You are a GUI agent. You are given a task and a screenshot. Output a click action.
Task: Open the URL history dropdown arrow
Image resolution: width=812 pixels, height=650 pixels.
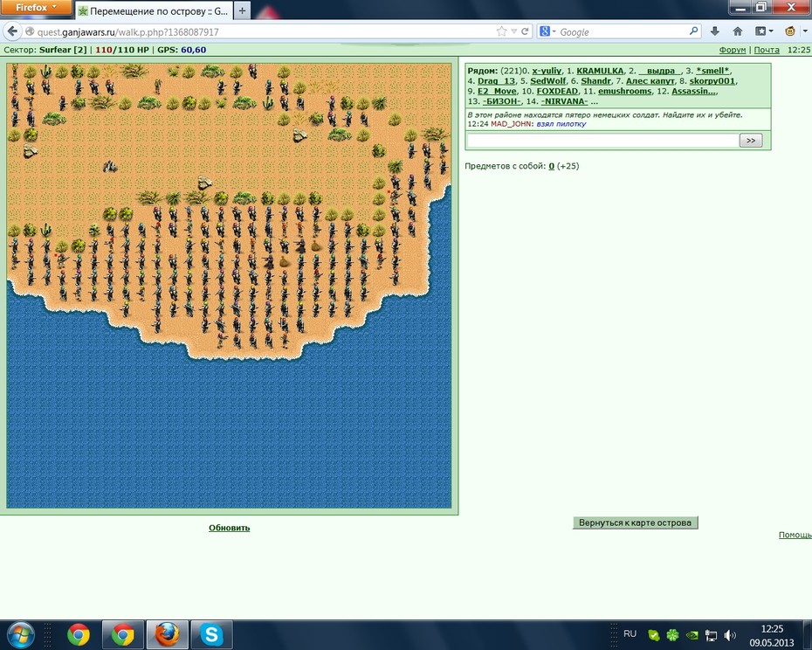pyautogui.click(x=513, y=31)
